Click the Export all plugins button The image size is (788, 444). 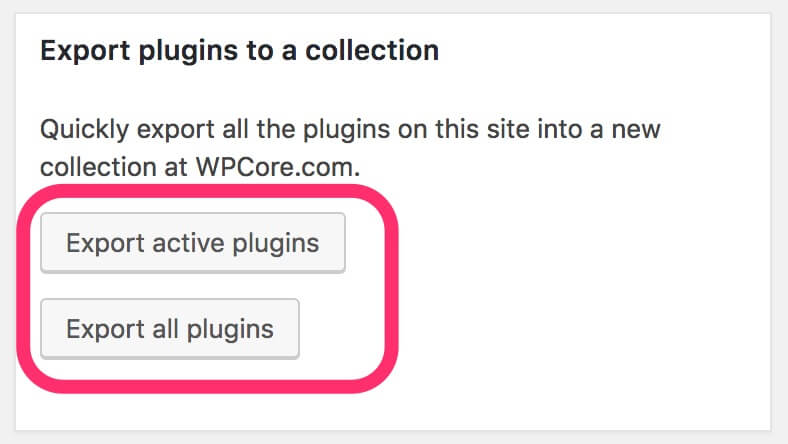point(170,329)
